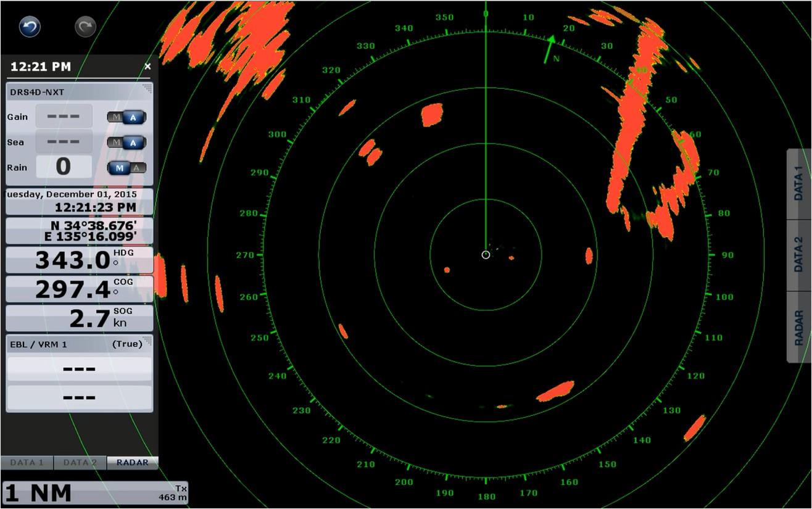Click the Tx 463 m transmit status
This screenshot has width=812, height=509.
tap(173, 492)
